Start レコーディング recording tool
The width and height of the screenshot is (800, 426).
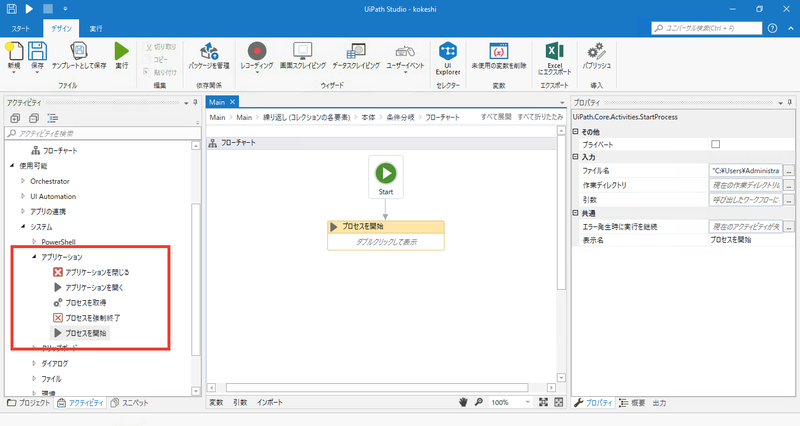(x=257, y=55)
